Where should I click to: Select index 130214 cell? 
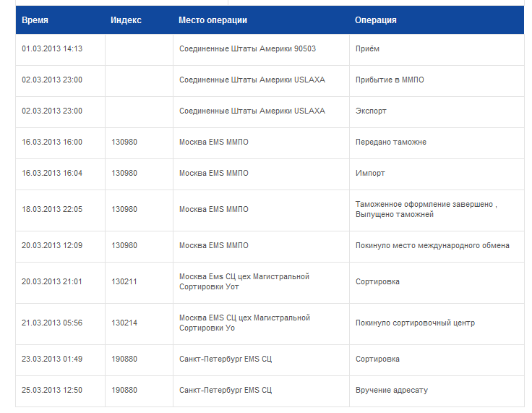pyautogui.click(x=124, y=323)
